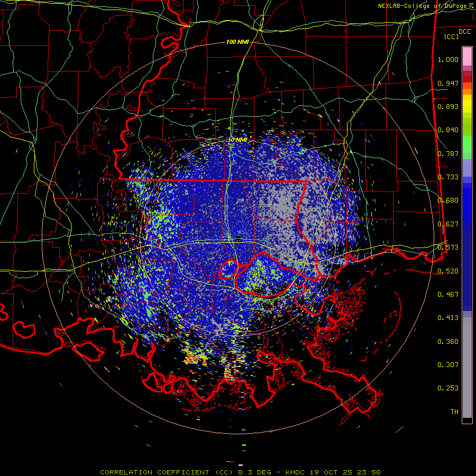The height and width of the screenshot is (476, 476).
Task: Click the 0.840 color scale value
Action: coord(448,130)
